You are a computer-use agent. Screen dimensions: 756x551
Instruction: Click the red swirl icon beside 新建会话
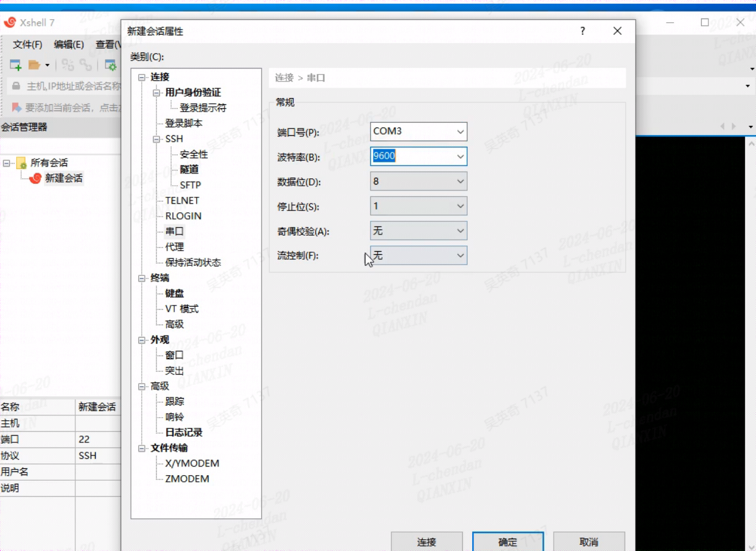tap(35, 178)
